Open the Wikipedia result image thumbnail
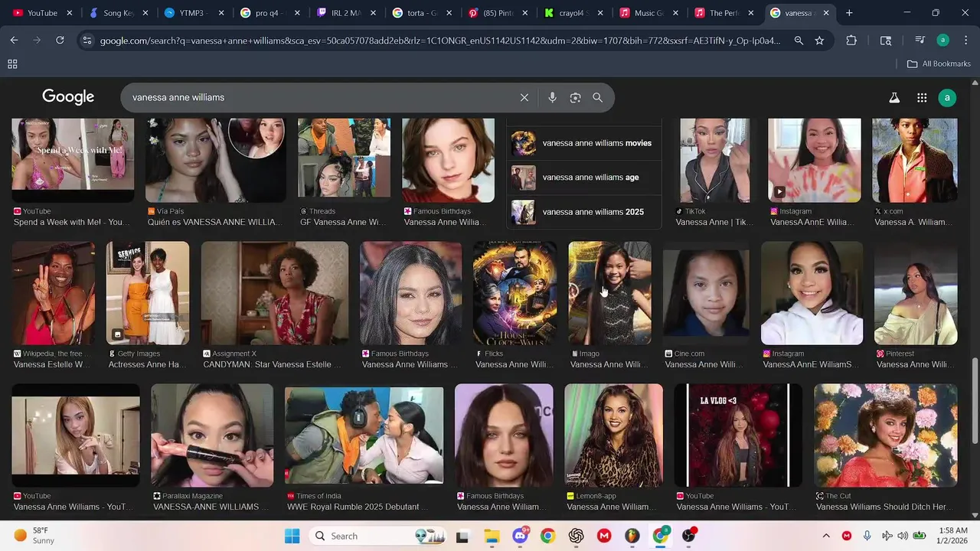 [54, 293]
